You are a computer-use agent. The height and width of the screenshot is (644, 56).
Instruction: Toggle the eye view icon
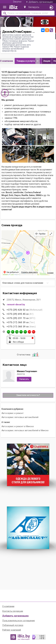pyautogui.click(x=45, y=22)
